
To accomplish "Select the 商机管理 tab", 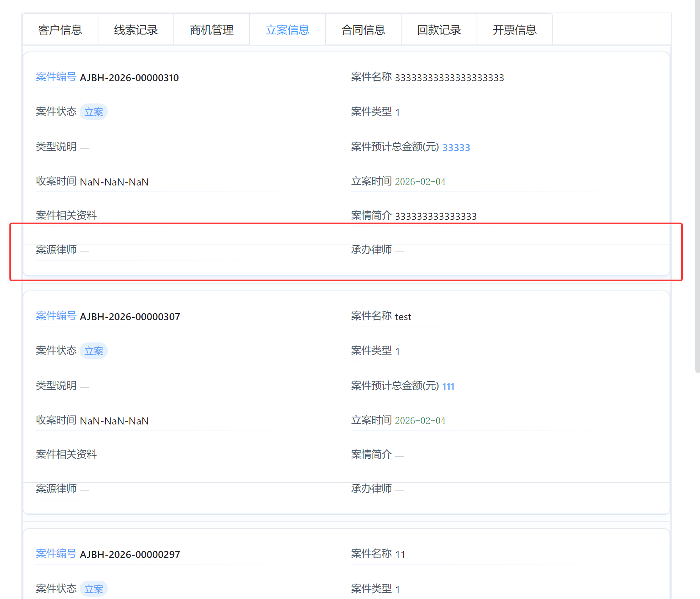I will tap(212, 30).
